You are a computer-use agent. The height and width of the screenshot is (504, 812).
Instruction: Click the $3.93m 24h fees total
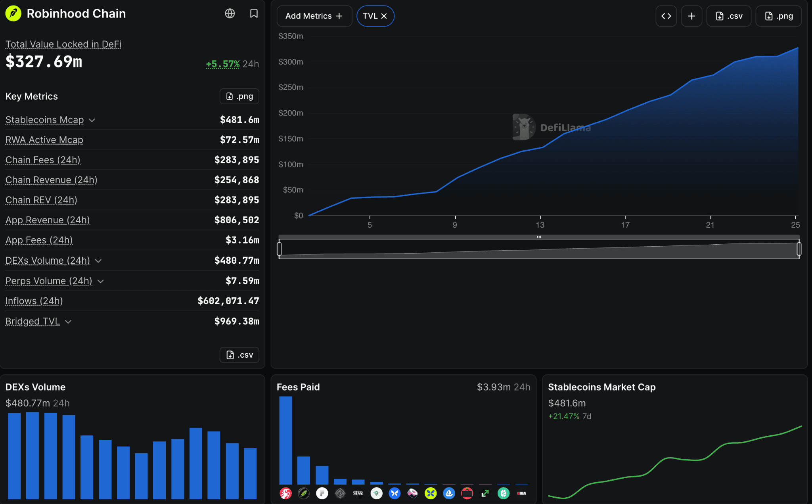coord(504,387)
